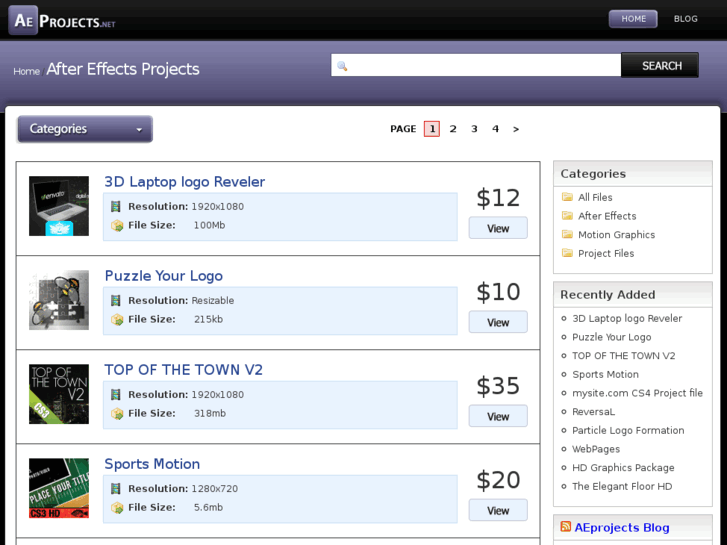View the Sports Motion project

coord(498,511)
